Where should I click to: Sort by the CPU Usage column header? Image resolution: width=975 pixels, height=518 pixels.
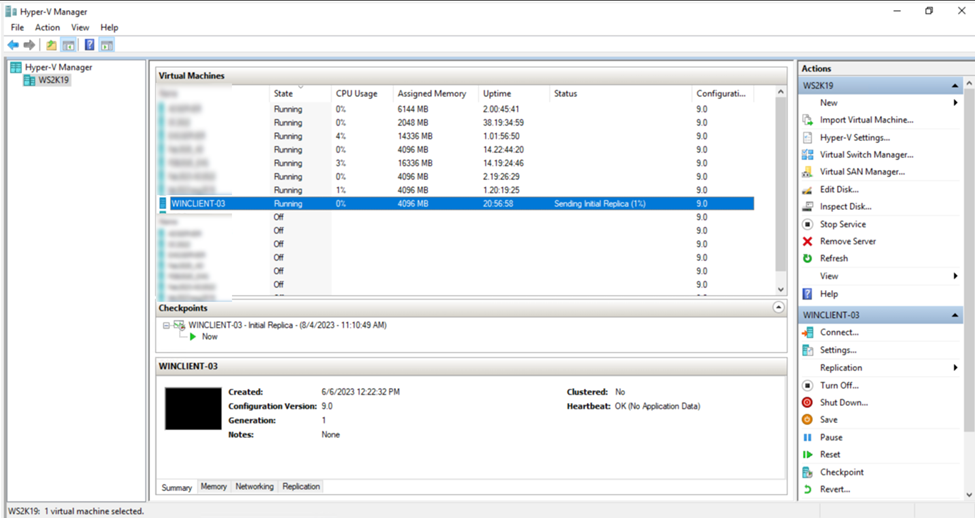pyautogui.click(x=361, y=93)
